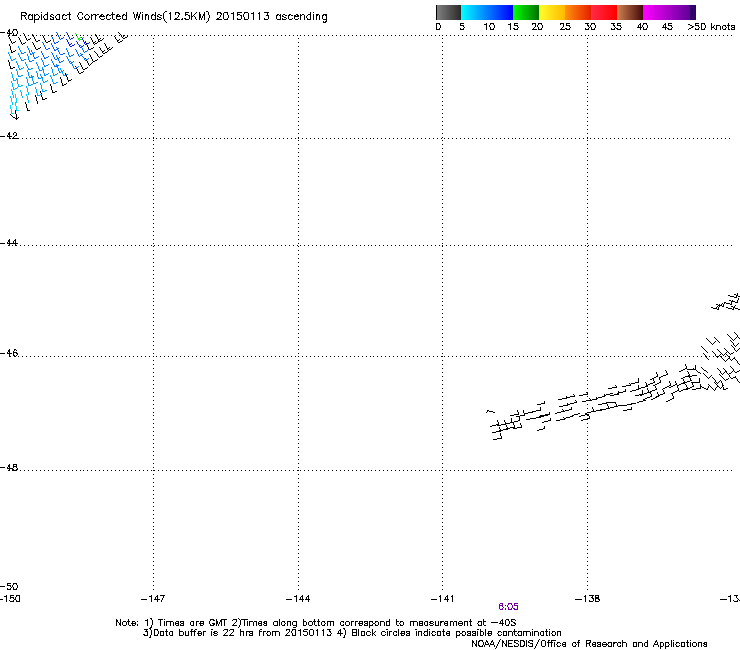Click the magenta-purple 40-50 knots color band
Screen dimensions: 740x650
(669, 12)
